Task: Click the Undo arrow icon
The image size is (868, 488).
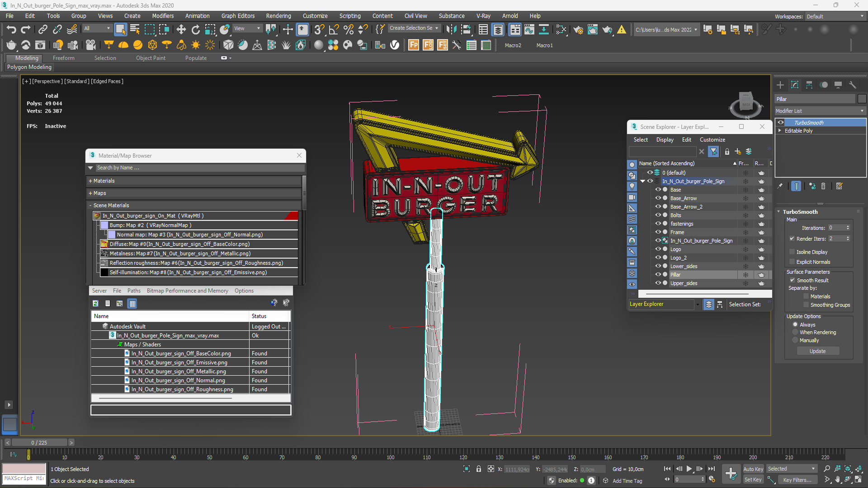Action: coord(11,30)
